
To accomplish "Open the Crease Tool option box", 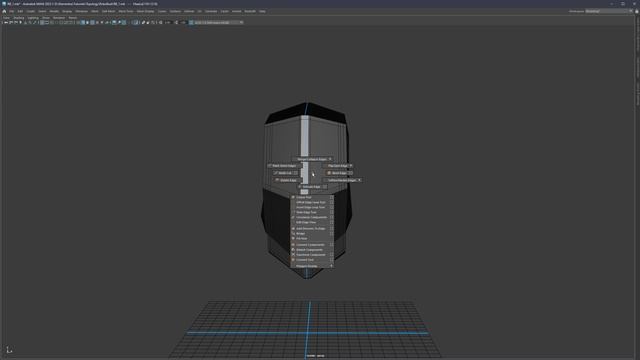I will coord(331,197).
